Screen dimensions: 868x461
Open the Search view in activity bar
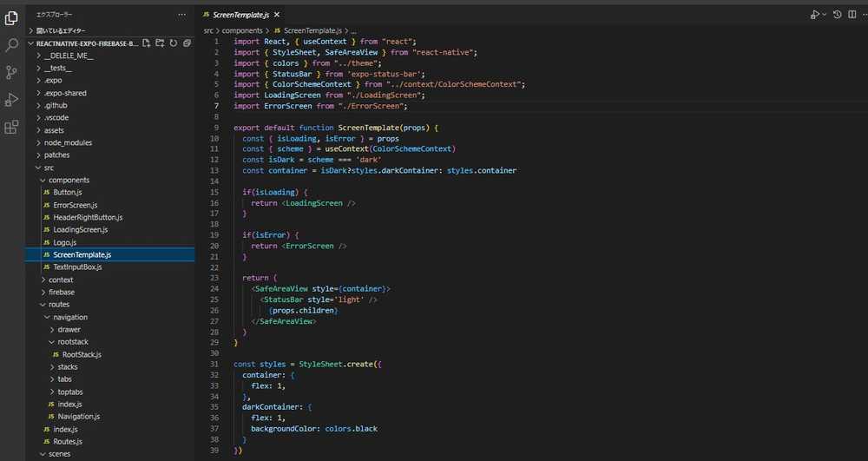tap(11, 45)
